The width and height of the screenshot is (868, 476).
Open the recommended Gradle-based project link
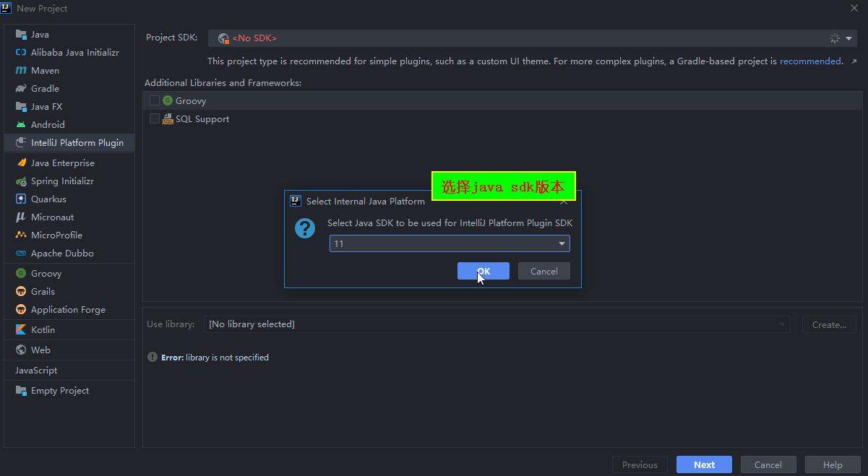coord(810,61)
